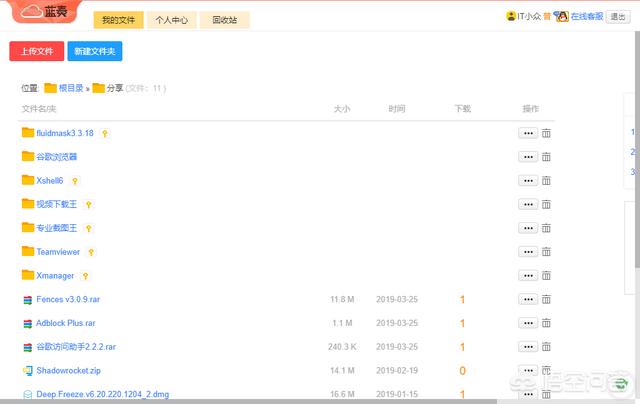The image size is (640, 404).
Task: Click the 退出 logout button
Action: [618, 17]
